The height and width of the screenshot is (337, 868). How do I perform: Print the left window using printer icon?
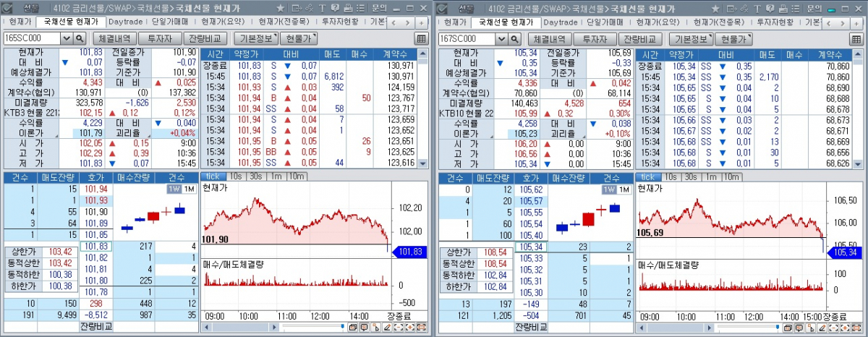tap(348, 8)
